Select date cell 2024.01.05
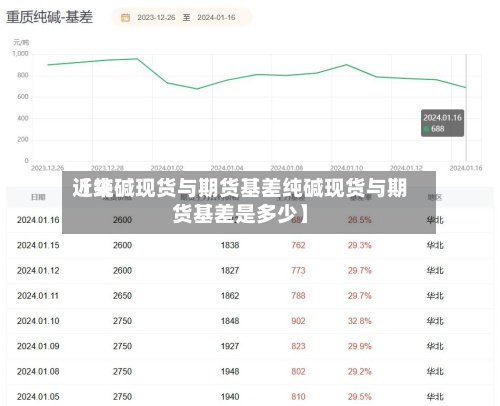The width and height of the screenshot is (500, 406). click(x=38, y=397)
